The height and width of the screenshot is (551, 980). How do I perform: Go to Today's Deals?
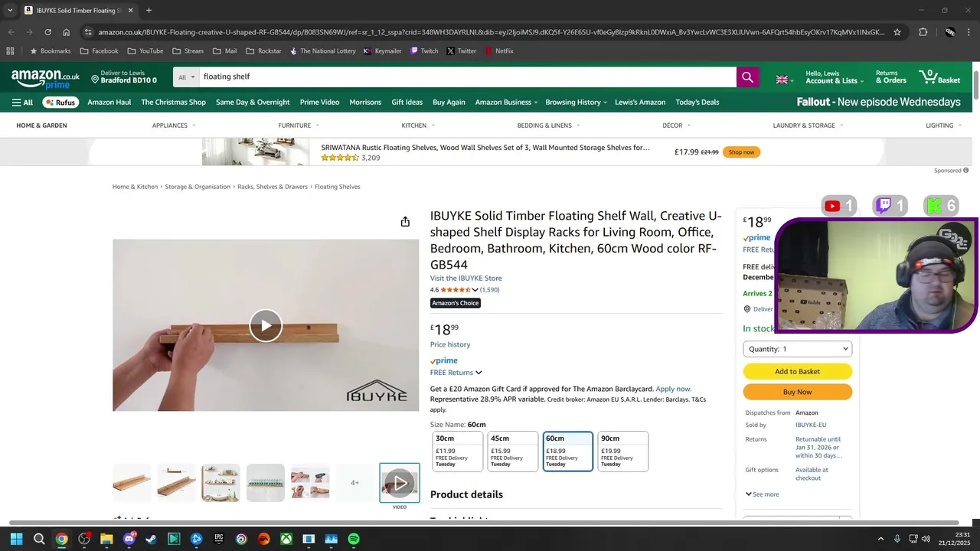pos(697,102)
